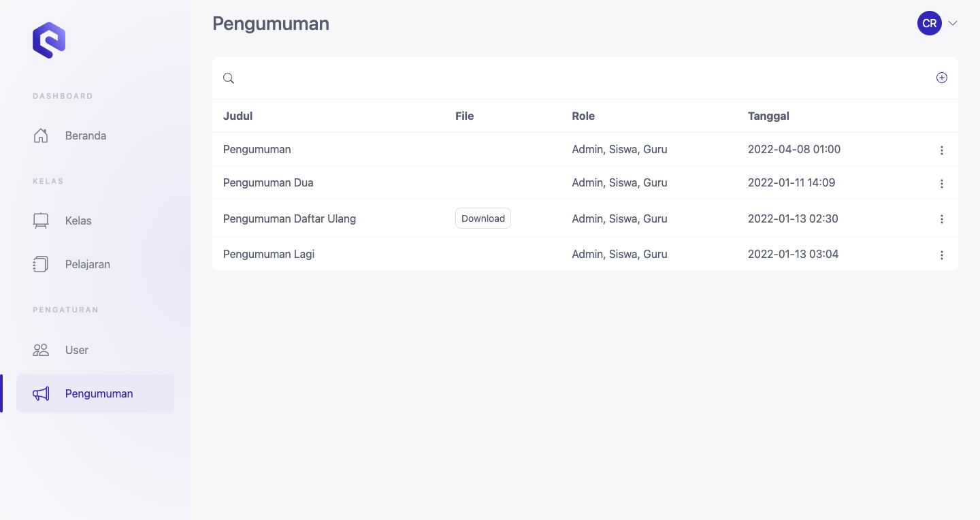Add a new announcement with plus icon
The image size is (980, 520).
(x=942, y=78)
